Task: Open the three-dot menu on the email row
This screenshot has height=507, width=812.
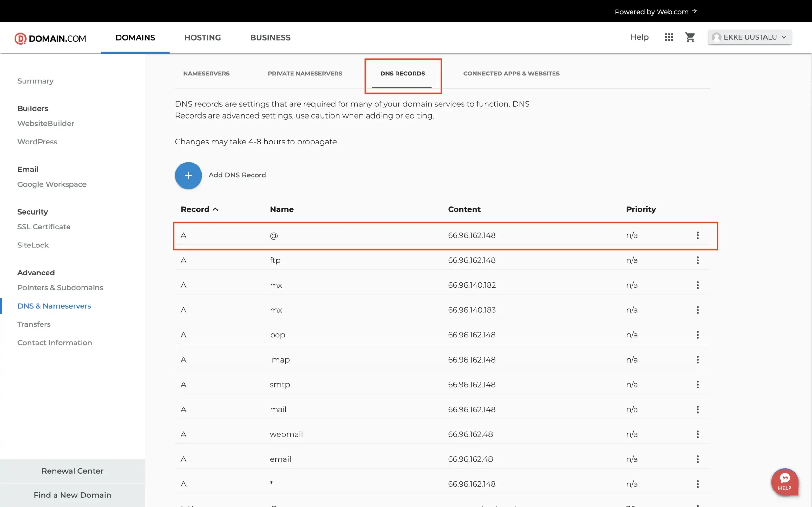Action: [x=697, y=459]
